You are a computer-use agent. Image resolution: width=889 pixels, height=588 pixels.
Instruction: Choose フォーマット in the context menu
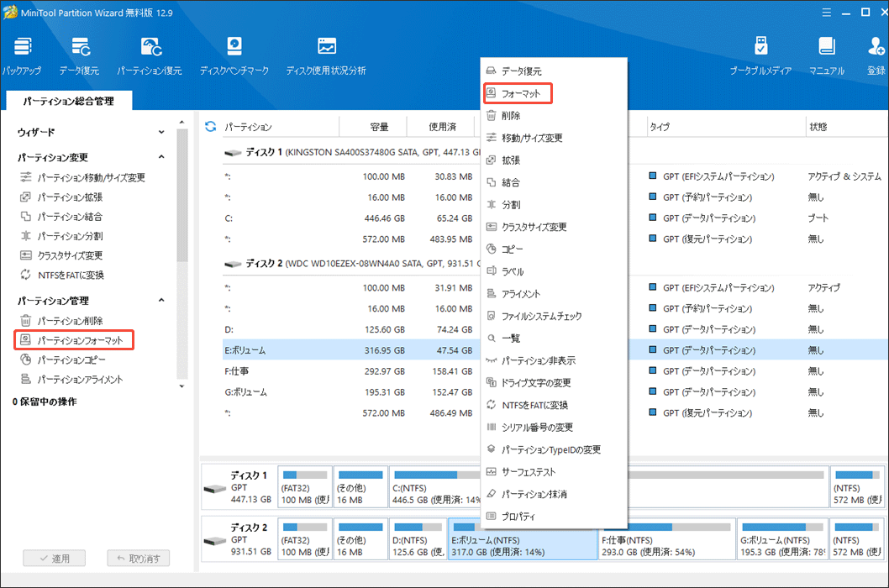pyautogui.click(x=554, y=93)
